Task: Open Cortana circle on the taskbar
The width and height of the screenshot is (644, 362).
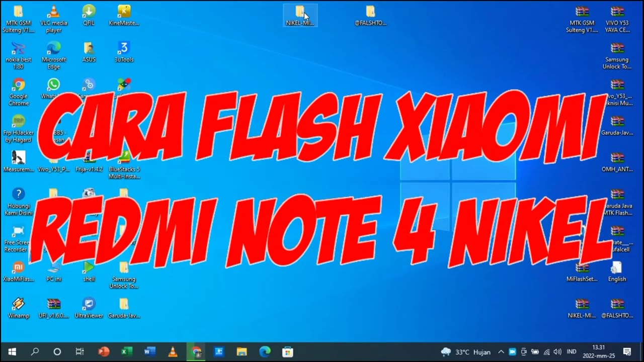Action: click(57, 352)
